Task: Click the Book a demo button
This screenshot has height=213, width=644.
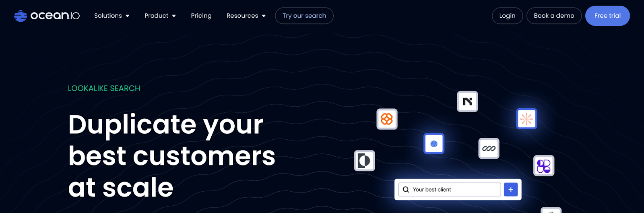Action: pos(554,16)
